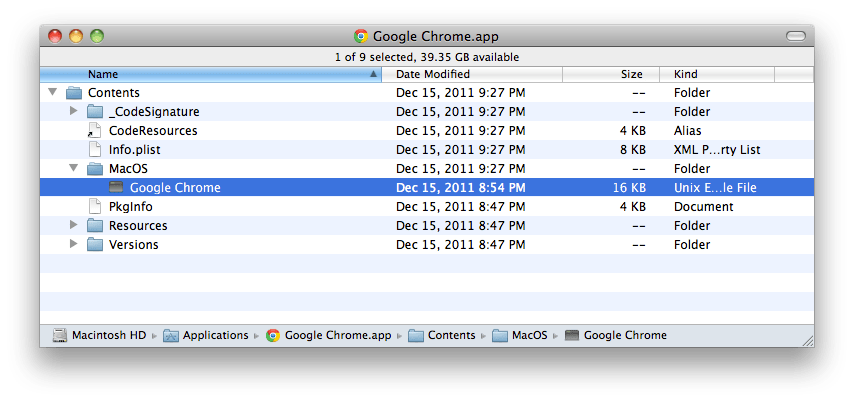Screen dimensions: 854x402
Task: Expand the _CodeSignature folder triangle
Action: 74,111
